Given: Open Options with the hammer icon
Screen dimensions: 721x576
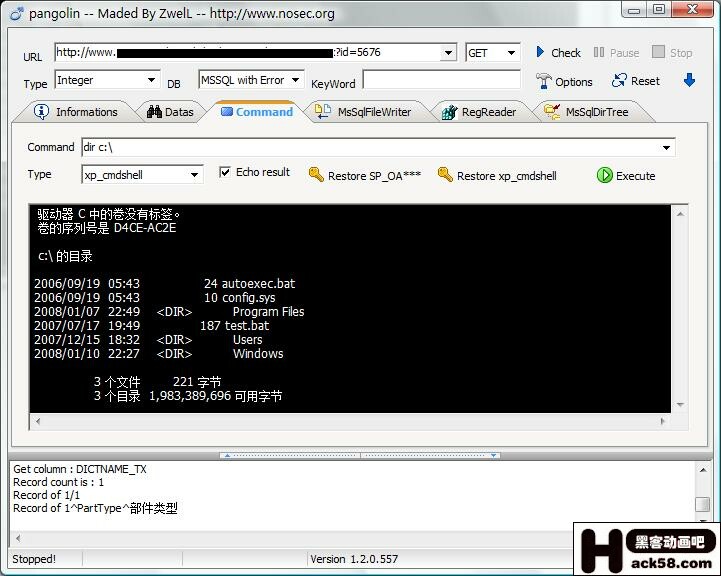Looking at the screenshot, I should (564, 82).
